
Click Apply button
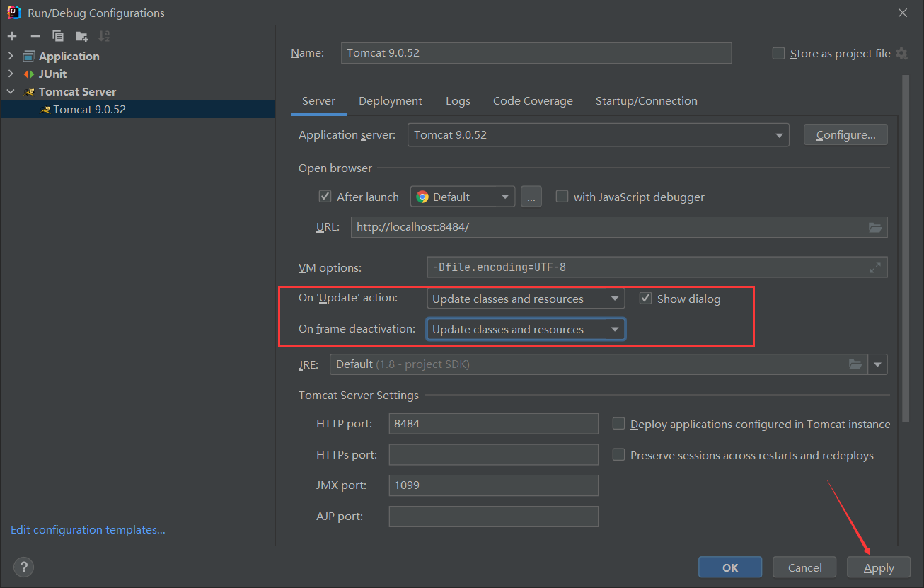(879, 567)
